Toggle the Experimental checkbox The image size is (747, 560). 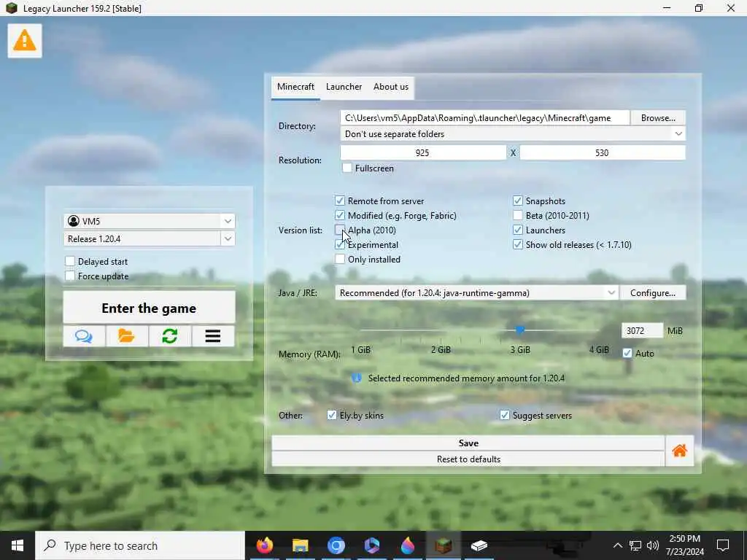[x=340, y=245]
